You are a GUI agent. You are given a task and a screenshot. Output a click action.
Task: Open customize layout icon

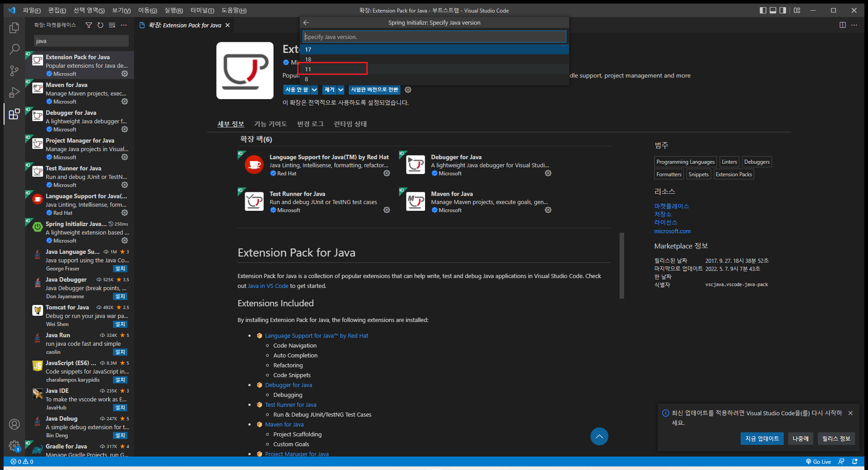tap(797, 10)
